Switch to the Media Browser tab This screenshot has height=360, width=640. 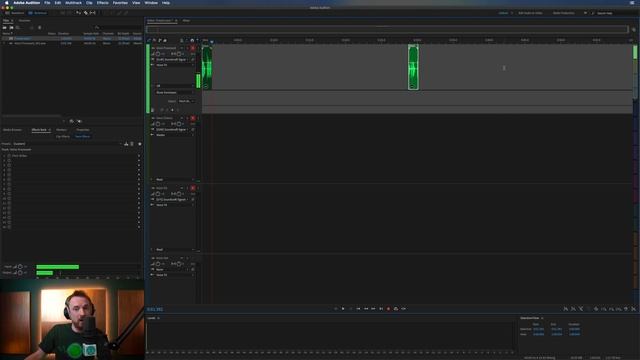12,130
